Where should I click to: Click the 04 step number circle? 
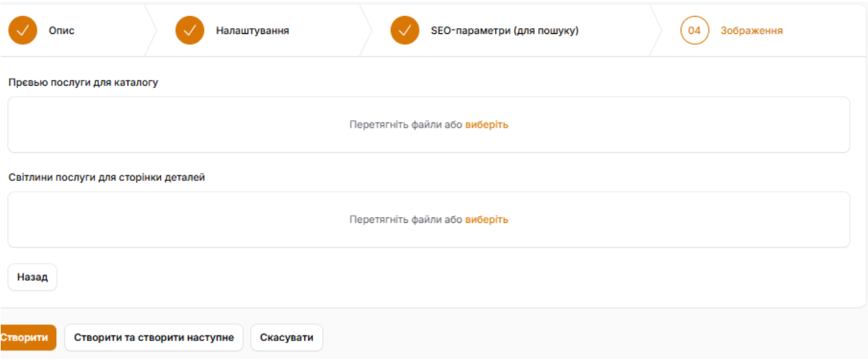694,31
